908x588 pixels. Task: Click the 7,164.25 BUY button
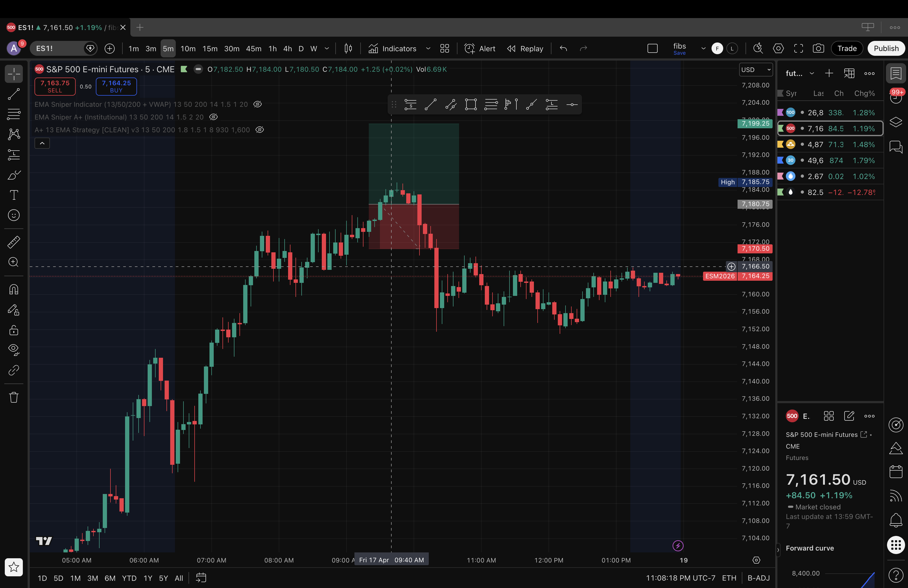click(116, 86)
